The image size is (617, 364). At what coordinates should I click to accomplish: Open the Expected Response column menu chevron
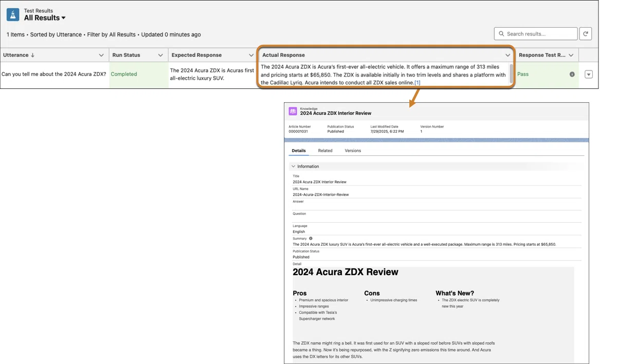click(251, 55)
